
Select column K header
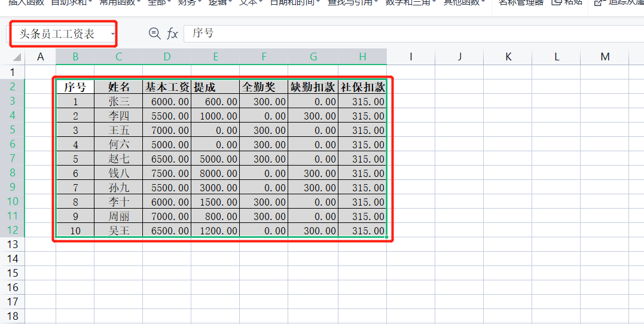[508, 57]
